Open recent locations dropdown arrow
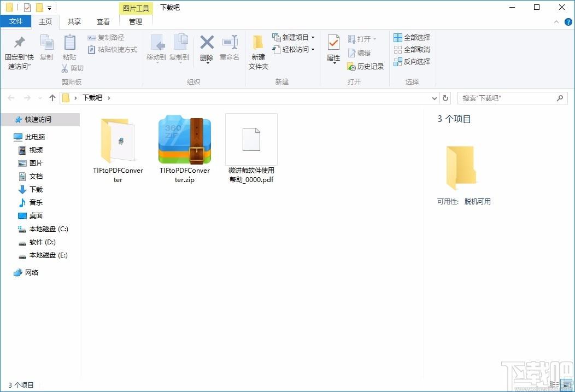Viewport: 575px width, 392px height. pyautogui.click(x=40, y=98)
